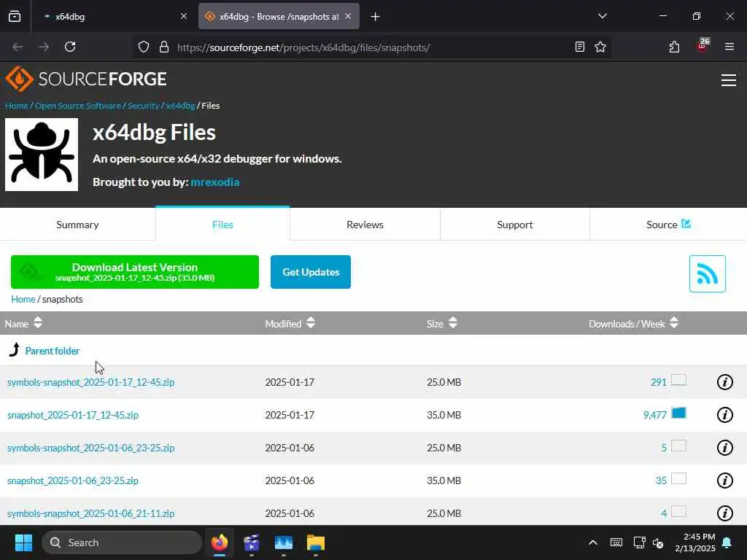Image resolution: width=747 pixels, height=560 pixels.
Task: Go to Home breadcrumb at page top
Action: 17,106
